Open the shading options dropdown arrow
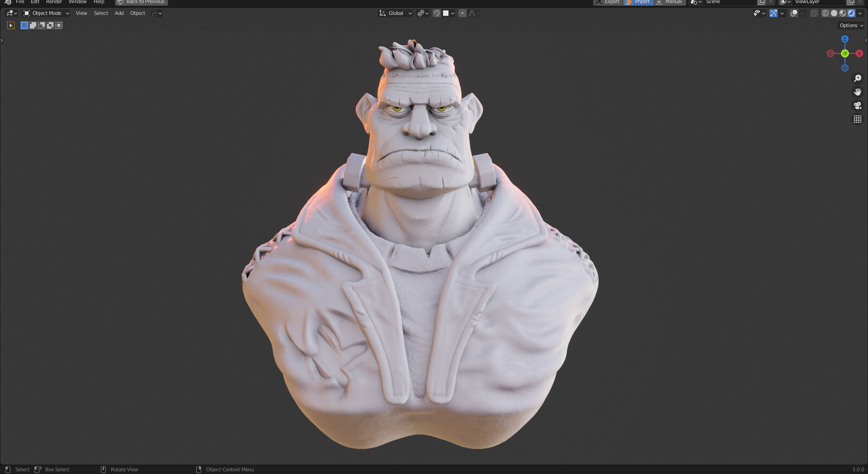The height and width of the screenshot is (474, 868). pyautogui.click(x=860, y=13)
